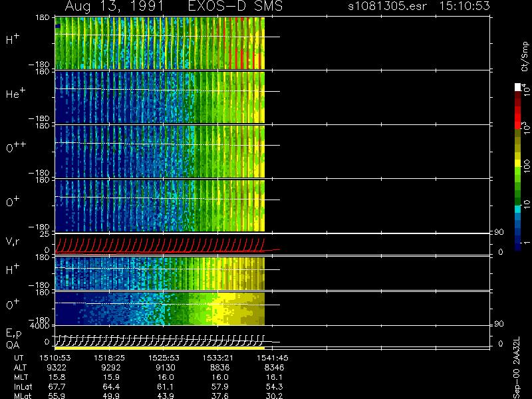The image size is (532, 399).
Task: Click MLT value '15.9'
Action: (x=111, y=377)
